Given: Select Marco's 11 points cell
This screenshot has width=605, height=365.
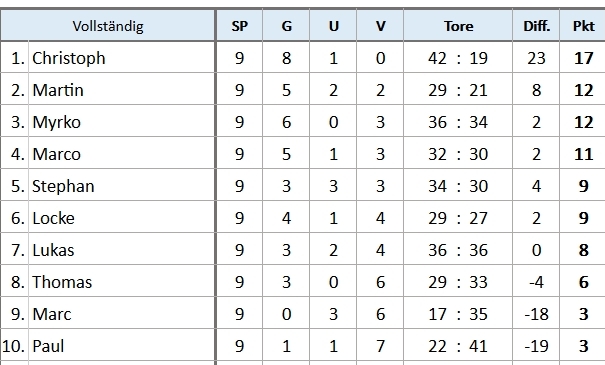Looking at the screenshot, I should (583, 154).
